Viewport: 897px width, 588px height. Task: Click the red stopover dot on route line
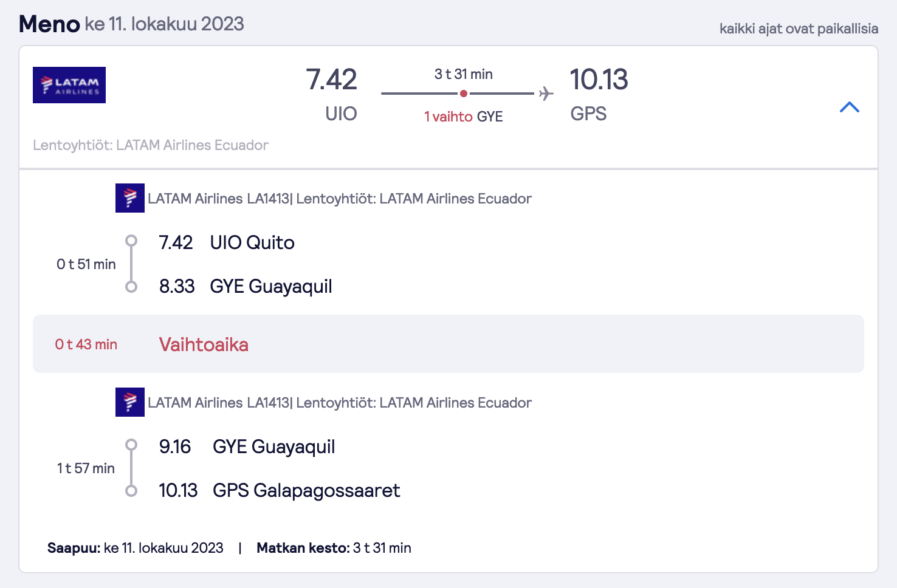pos(464,94)
